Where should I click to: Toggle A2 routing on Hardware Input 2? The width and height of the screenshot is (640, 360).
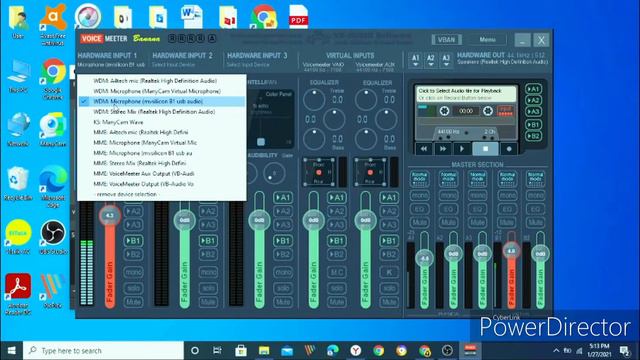pyautogui.click(x=208, y=211)
